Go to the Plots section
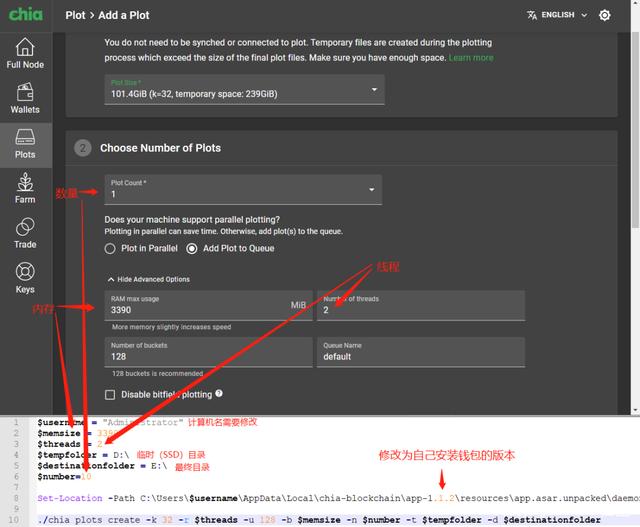Image resolution: width=640 pixels, height=527 pixels. [25, 144]
